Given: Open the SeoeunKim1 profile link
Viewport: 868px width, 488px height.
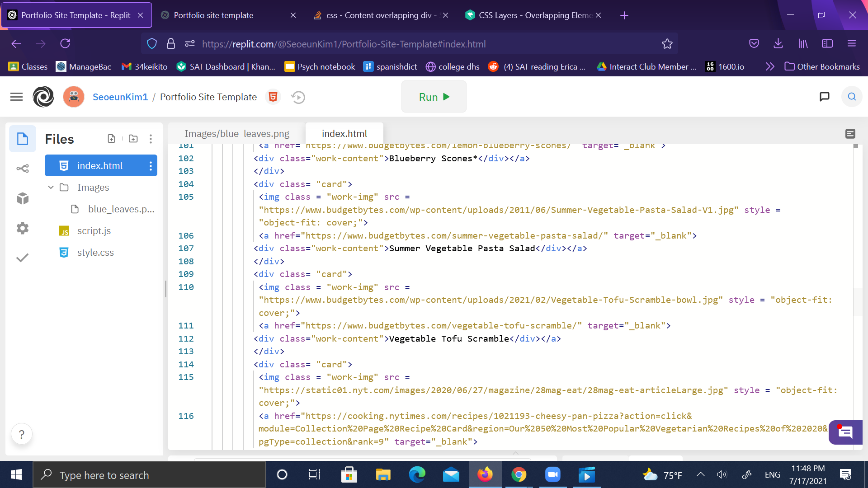Looking at the screenshot, I should (x=120, y=97).
